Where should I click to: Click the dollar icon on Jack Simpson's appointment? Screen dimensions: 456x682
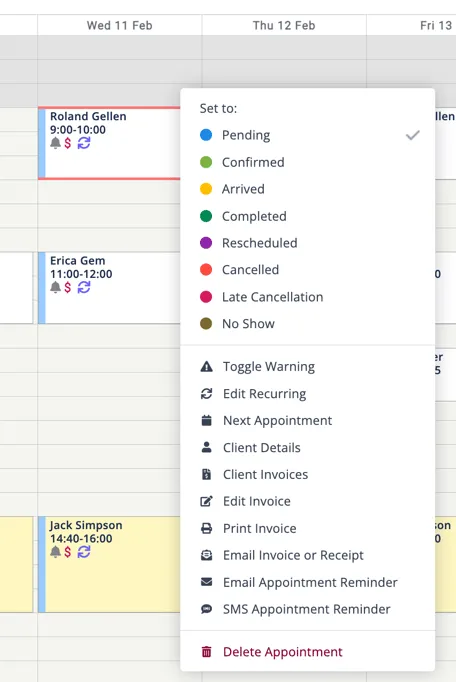tap(67, 552)
